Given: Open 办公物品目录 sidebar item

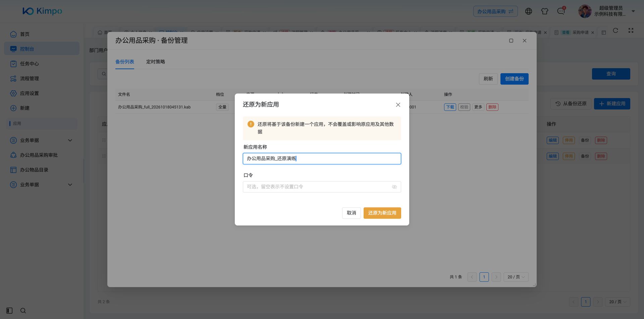Looking at the screenshot, I should [42, 170].
